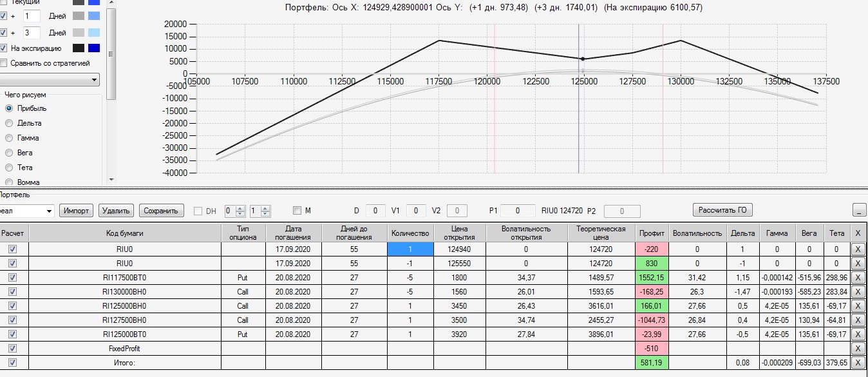
Task: Uncheck Расчет for RI127500BH0 row
Action: point(12,320)
